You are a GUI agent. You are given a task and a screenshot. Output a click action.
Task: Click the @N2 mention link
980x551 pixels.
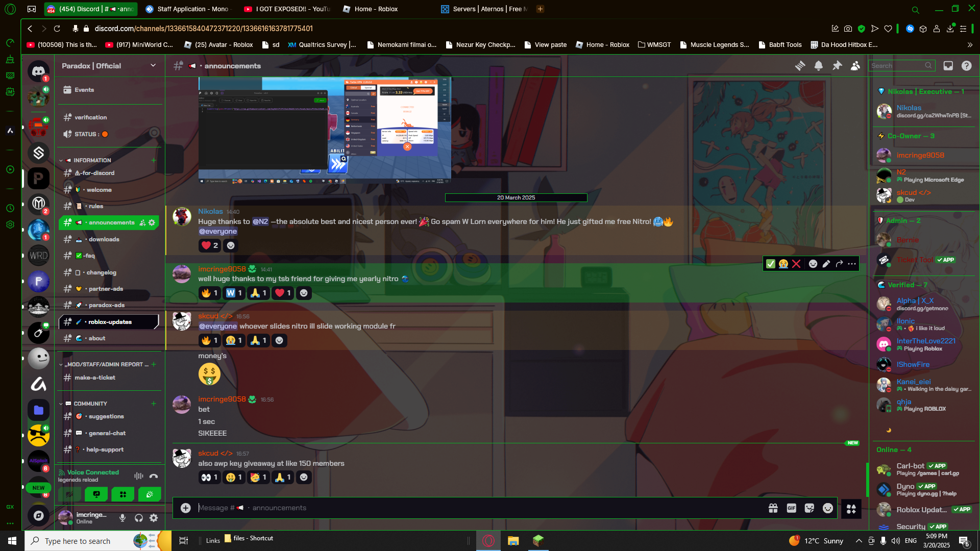(260, 221)
